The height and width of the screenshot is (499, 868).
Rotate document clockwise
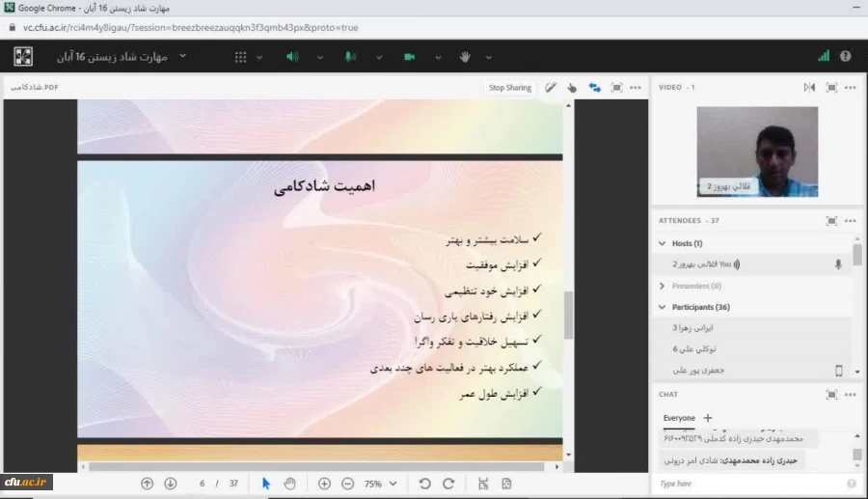pos(448,484)
